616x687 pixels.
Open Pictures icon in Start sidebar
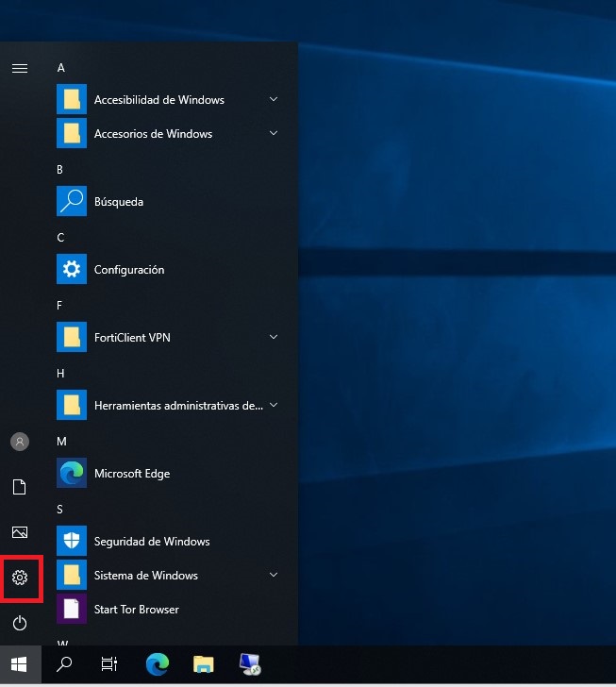[x=20, y=532]
